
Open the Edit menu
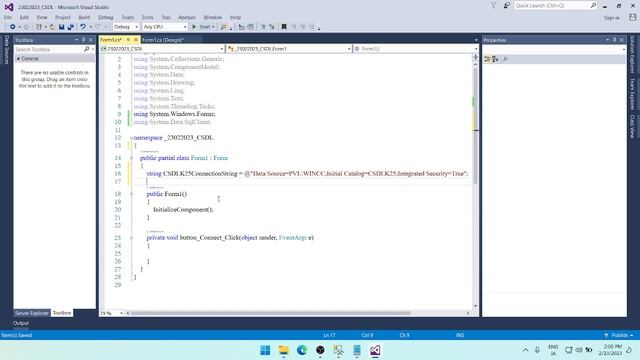[24, 18]
